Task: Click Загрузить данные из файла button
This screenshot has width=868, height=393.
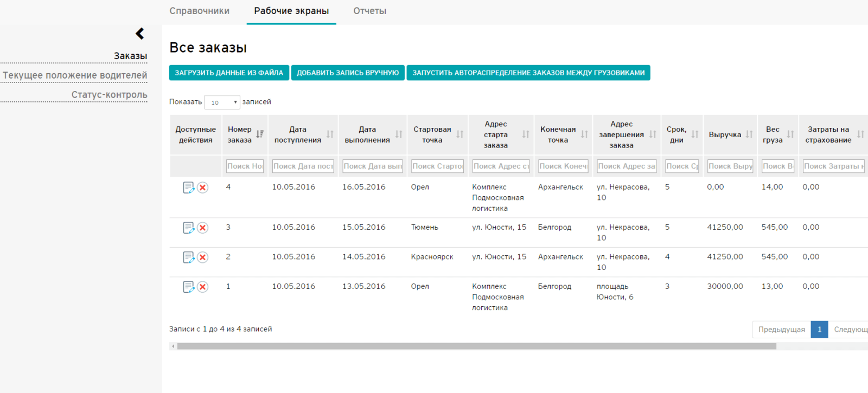Action: pyautogui.click(x=229, y=73)
